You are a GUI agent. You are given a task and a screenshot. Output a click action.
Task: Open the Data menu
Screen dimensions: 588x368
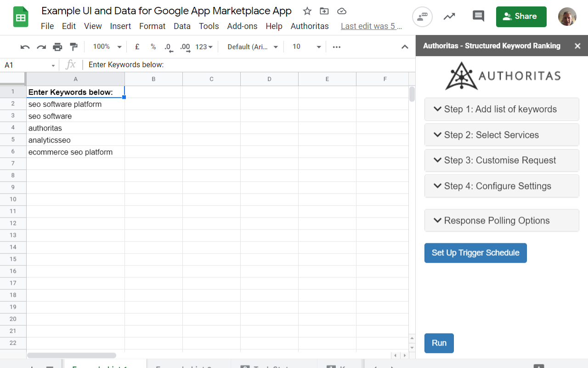[182, 26]
